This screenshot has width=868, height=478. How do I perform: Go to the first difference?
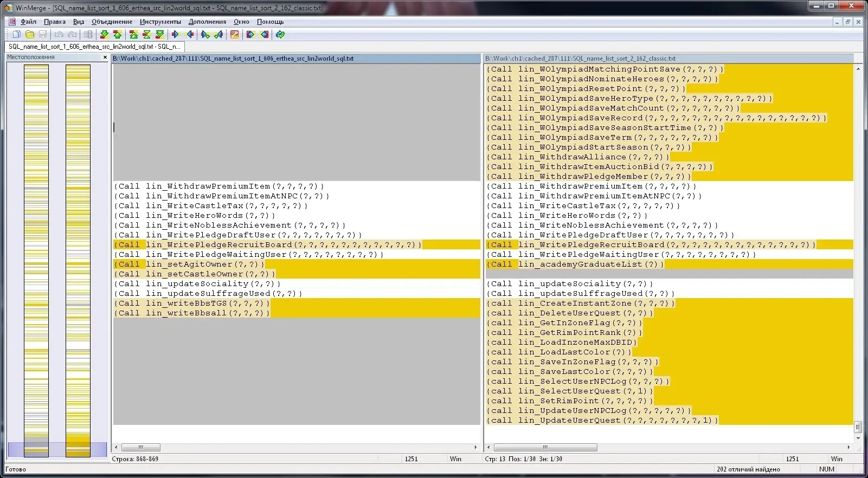pyautogui.click(x=134, y=35)
